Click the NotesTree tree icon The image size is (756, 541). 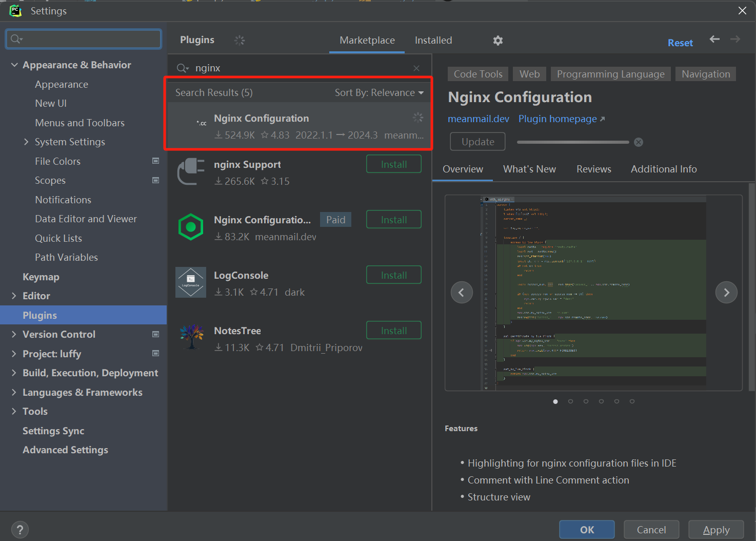(x=192, y=337)
